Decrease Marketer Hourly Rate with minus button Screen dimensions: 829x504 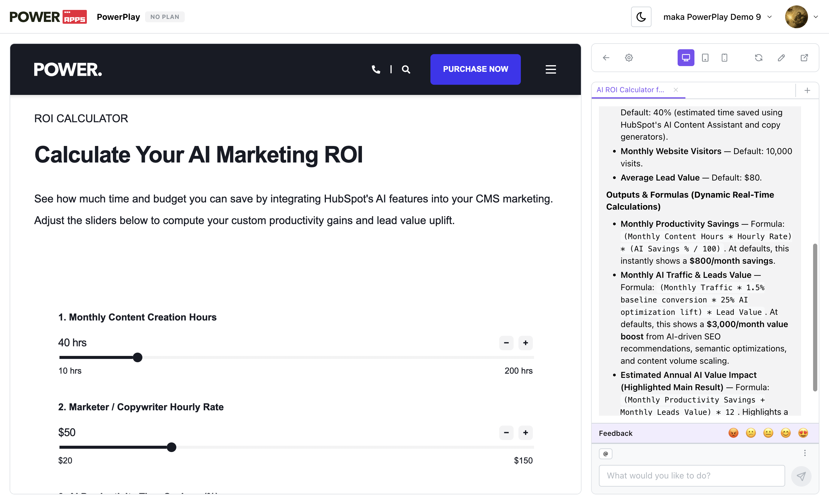pyautogui.click(x=506, y=433)
